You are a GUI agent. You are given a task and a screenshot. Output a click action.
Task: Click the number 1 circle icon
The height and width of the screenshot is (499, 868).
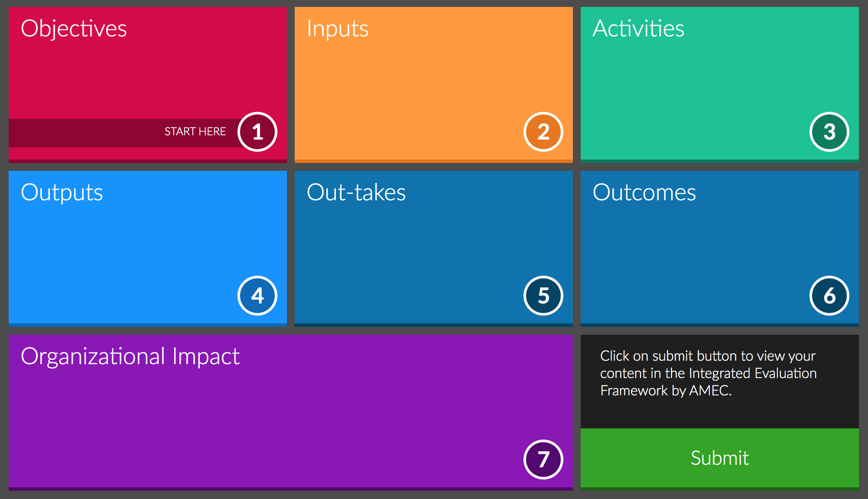point(257,132)
